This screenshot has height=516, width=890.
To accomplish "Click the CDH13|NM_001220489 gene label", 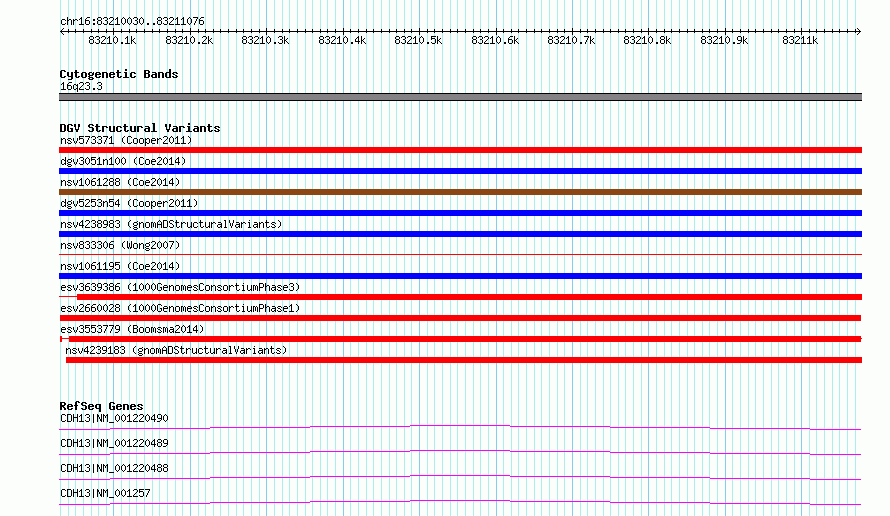I will pyautogui.click(x=114, y=443).
